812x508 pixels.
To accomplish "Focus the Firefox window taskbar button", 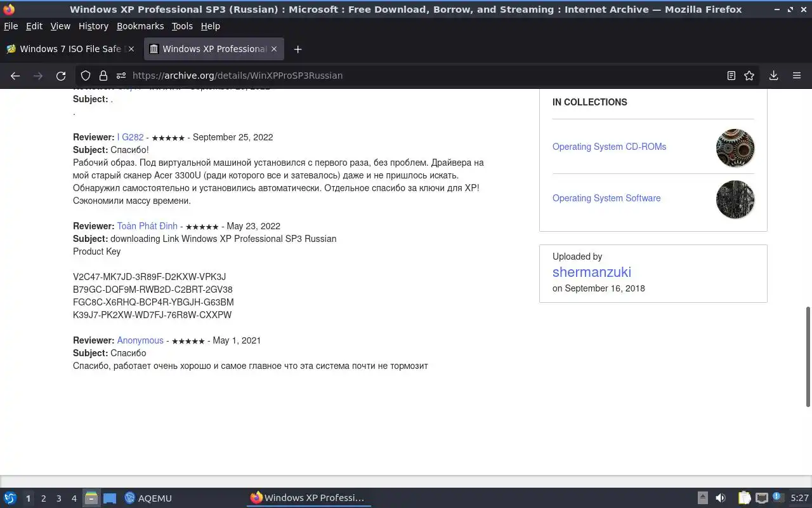I will coord(309,498).
